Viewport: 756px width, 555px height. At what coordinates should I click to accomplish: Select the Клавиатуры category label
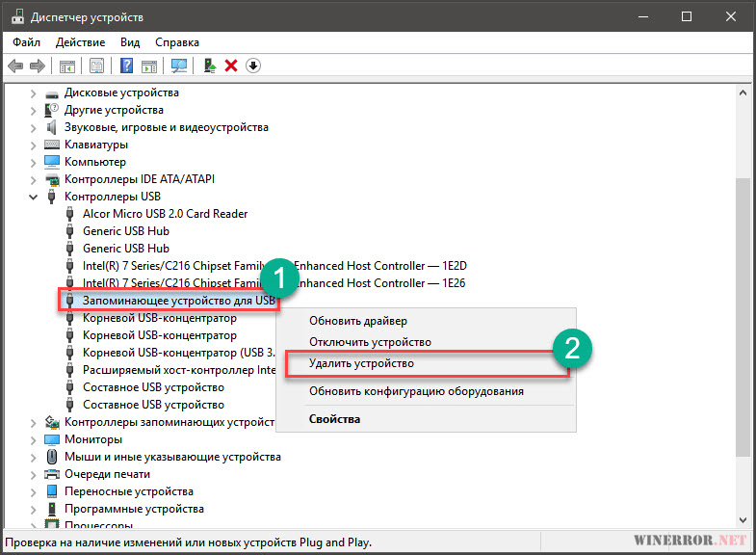pos(96,145)
